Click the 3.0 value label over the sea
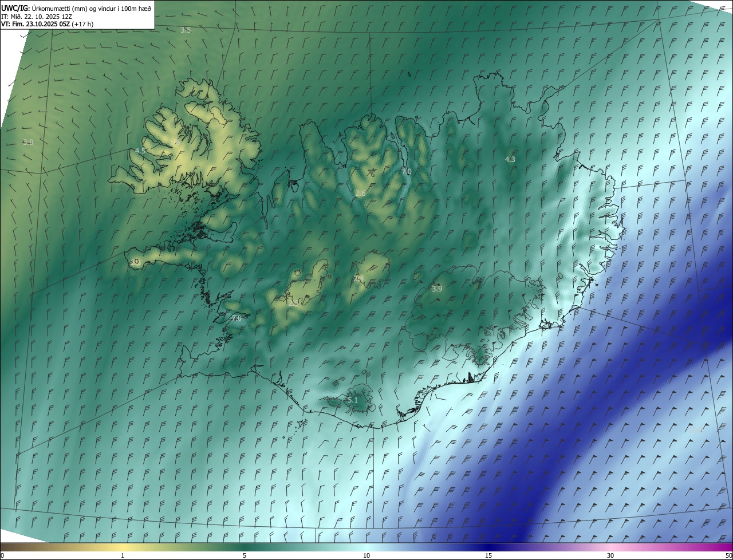The image size is (733, 560). pos(28,142)
